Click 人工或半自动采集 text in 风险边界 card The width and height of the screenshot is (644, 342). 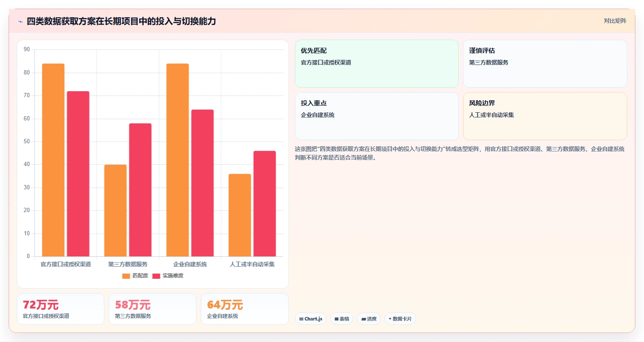pos(491,115)
